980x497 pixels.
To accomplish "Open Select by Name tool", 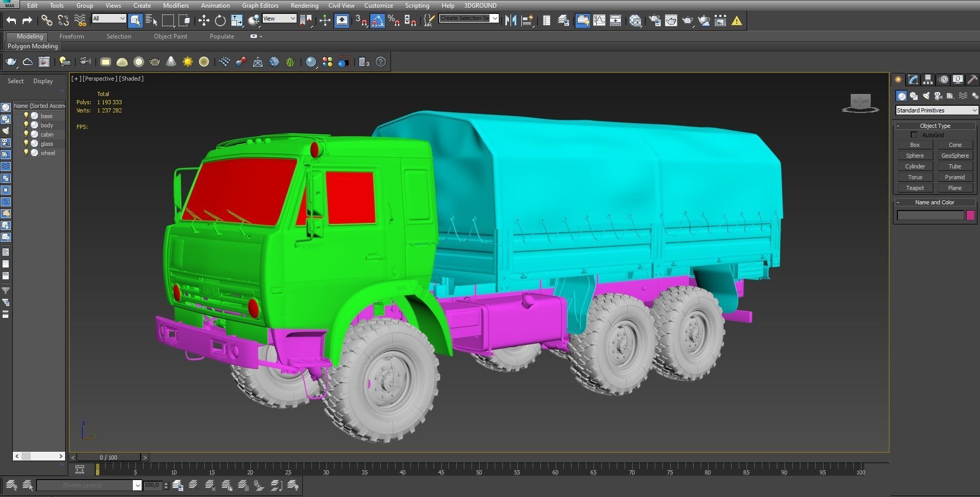I will coord(151,21).
